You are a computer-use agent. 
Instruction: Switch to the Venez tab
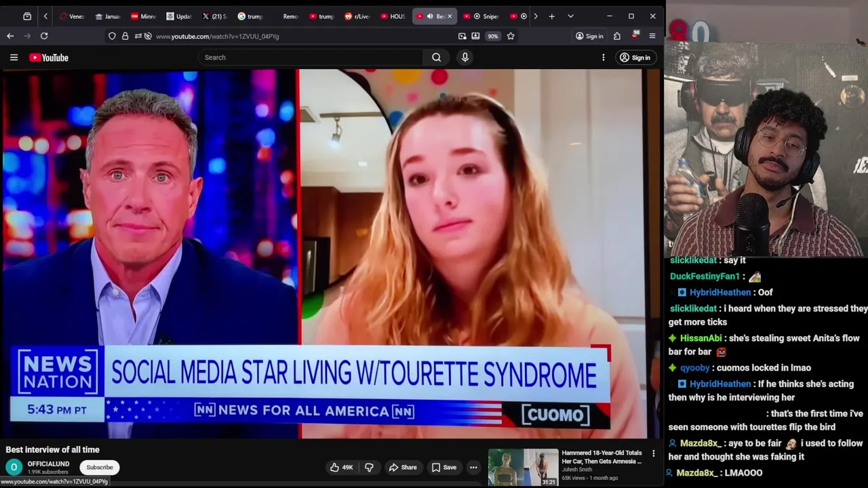coord(72,16)
